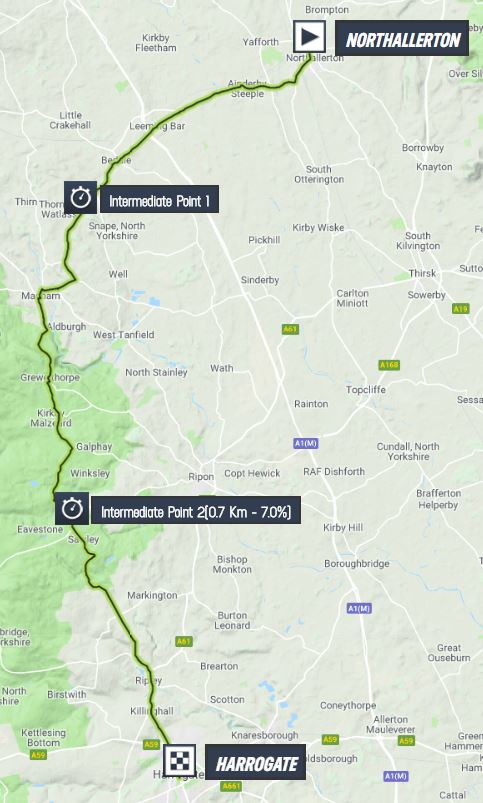Open the Intermediate Point 1 label
The image size is (483, 803).
tap(159, 199)
